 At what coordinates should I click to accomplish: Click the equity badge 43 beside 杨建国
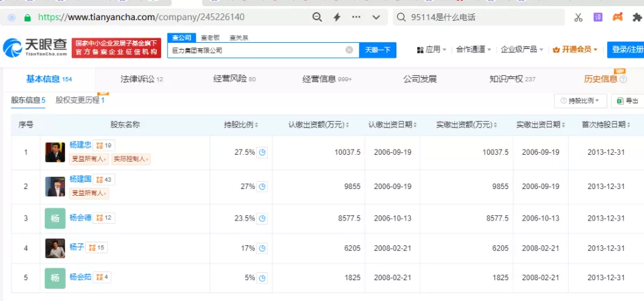[x=105, y=180]
